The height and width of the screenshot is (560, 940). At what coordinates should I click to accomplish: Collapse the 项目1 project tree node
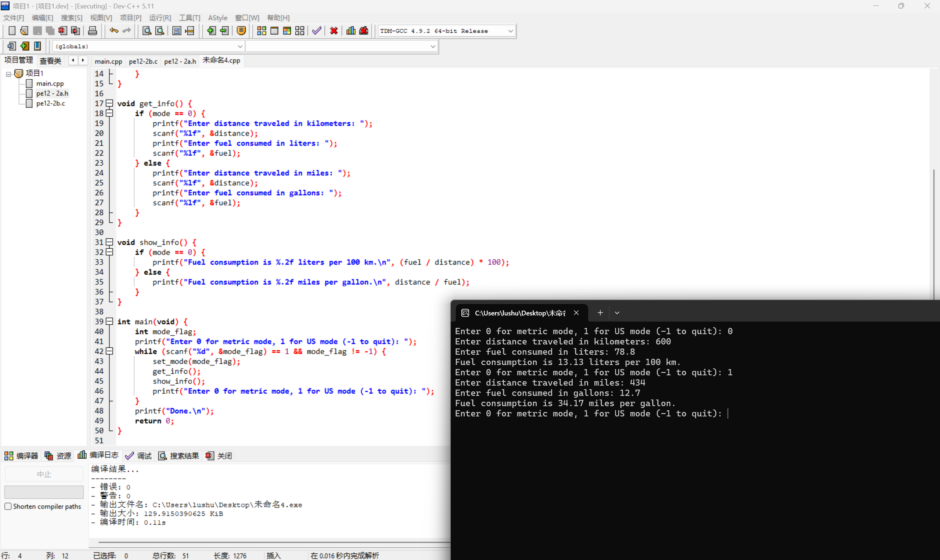(x=8, y=74)
